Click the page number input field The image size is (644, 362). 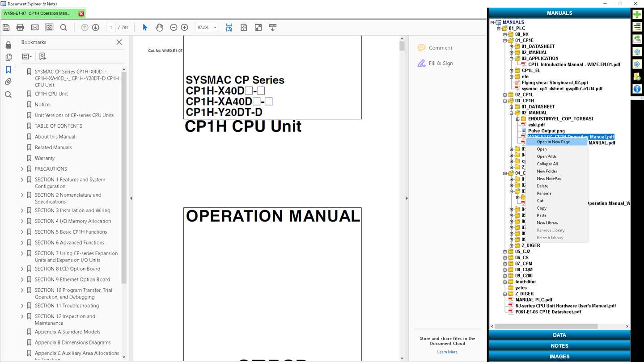click(x=111, y=27)
